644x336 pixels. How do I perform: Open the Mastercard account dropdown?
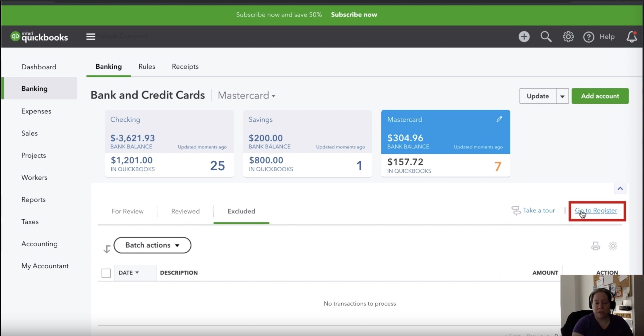(246, 95)
